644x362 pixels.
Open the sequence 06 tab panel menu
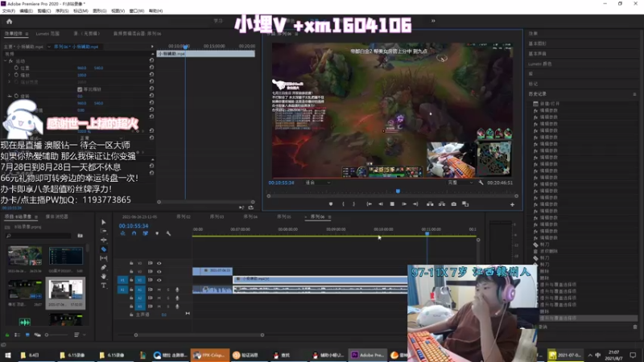[x=329, y=216]
